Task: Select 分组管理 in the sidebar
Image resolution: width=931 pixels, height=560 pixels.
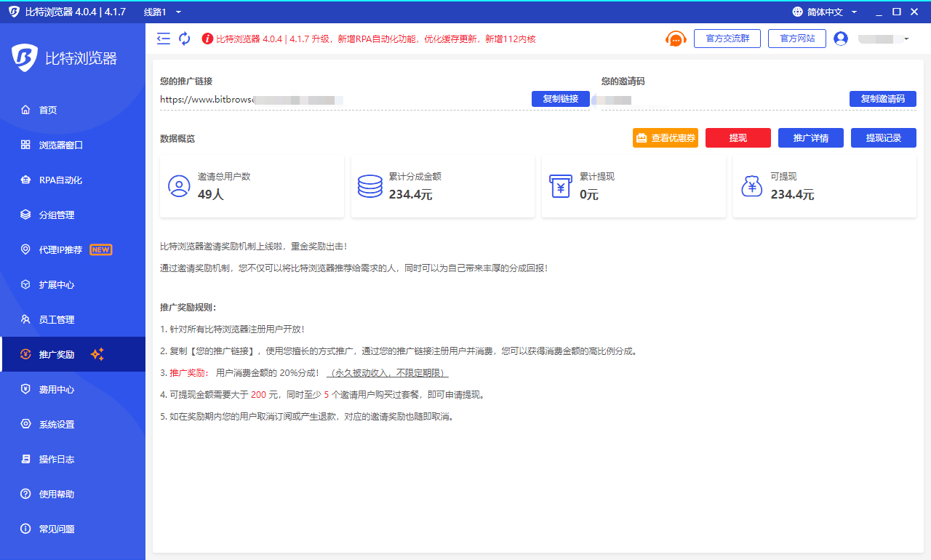Action: coord(73,215)
